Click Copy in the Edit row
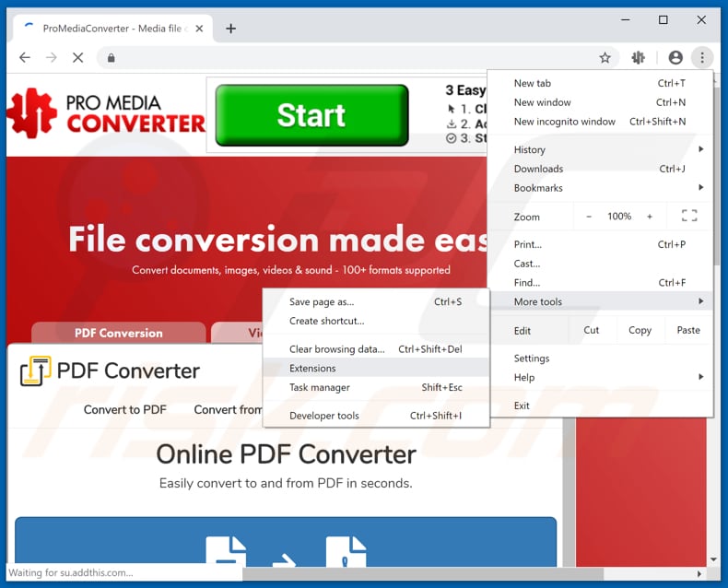Image resolution: width=728 pixels, height=588 pixels. (640, 330)
